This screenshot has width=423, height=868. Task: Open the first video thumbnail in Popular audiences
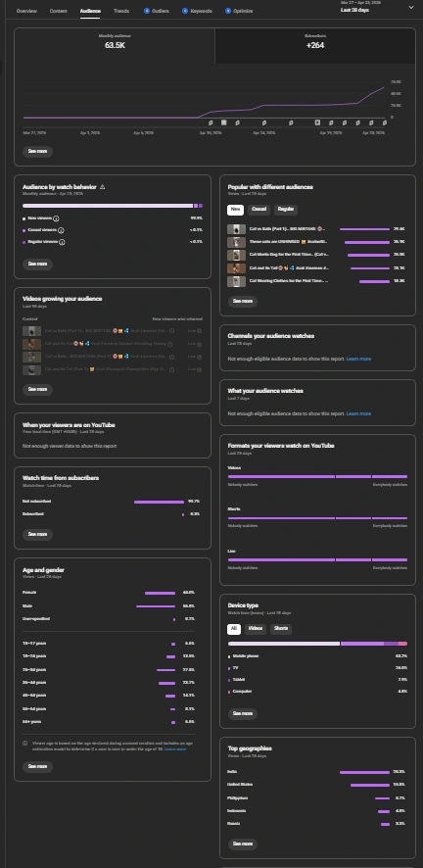click(x=237, y=229)
